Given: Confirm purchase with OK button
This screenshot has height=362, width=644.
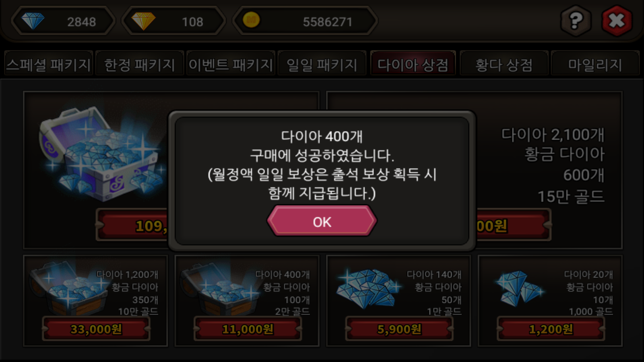Looking at the screenshot, I should 322,221.
